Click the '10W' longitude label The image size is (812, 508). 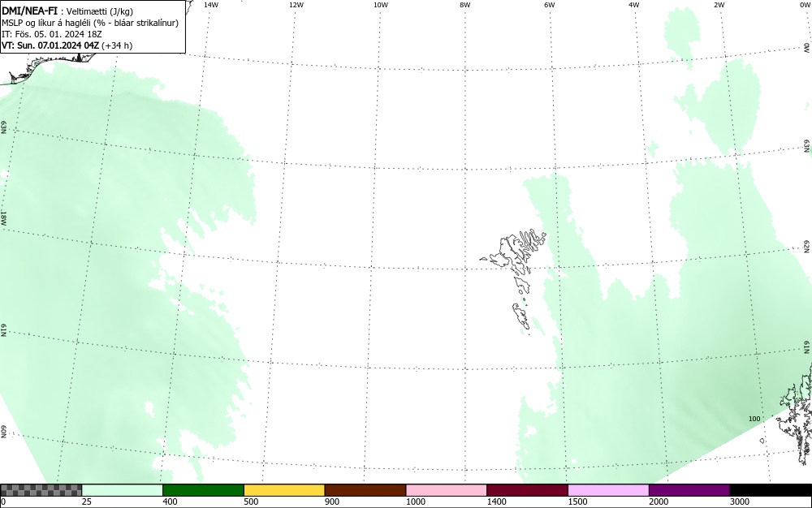point(381,5)
